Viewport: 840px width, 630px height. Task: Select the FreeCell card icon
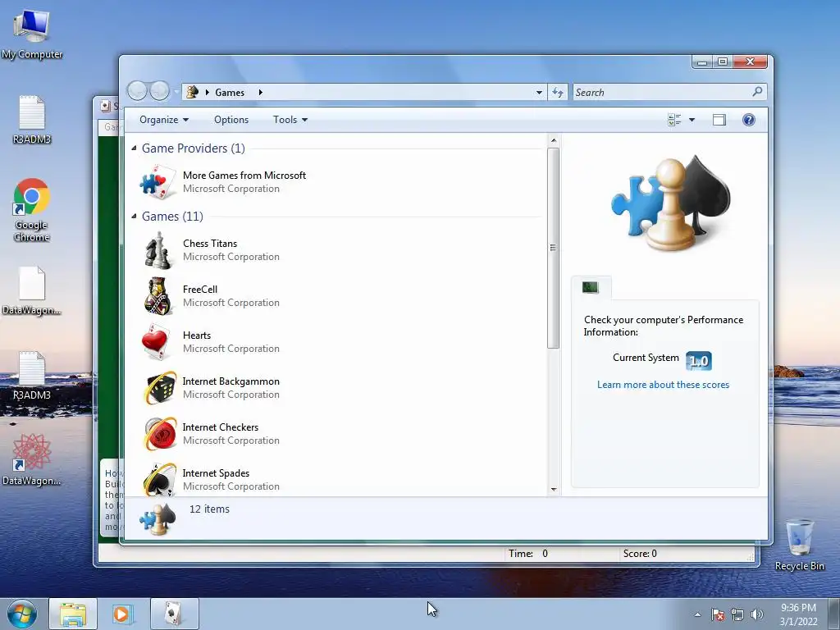(157, 295)
